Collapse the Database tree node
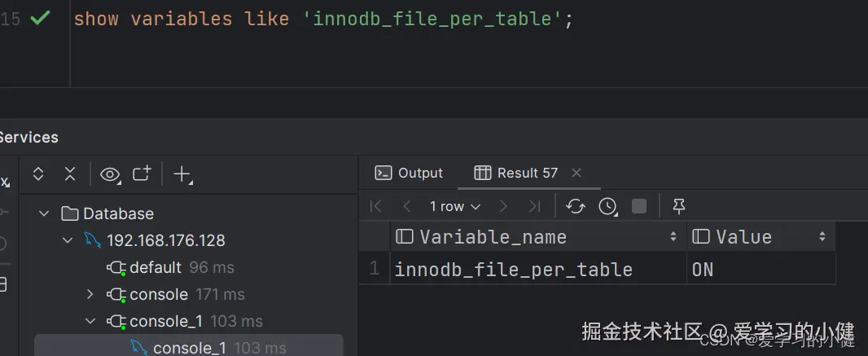The width and height of the screenshot is (868, 356). pyautogui.click(x=44, y=213)
